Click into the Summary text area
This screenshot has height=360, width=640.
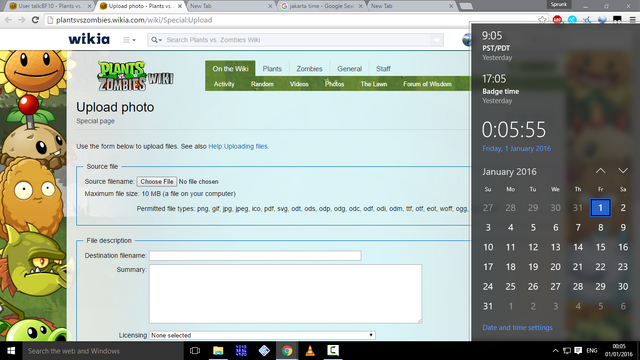point(285,294)
